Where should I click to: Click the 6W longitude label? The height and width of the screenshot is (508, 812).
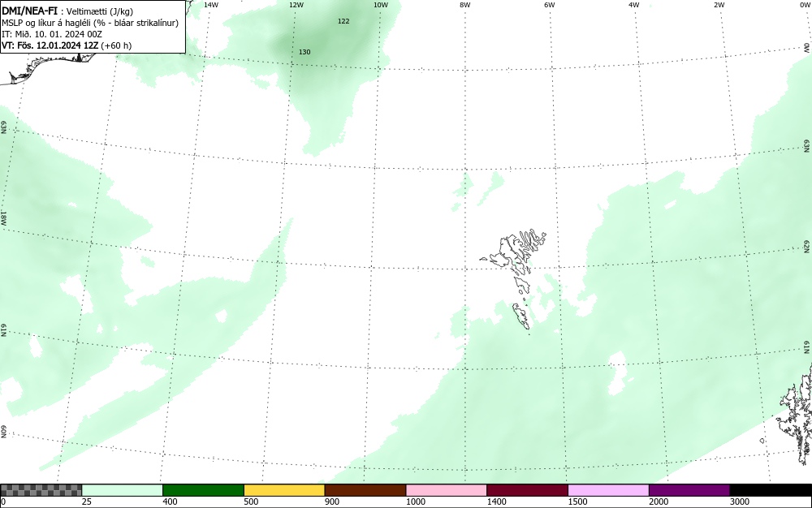(550, 5)
